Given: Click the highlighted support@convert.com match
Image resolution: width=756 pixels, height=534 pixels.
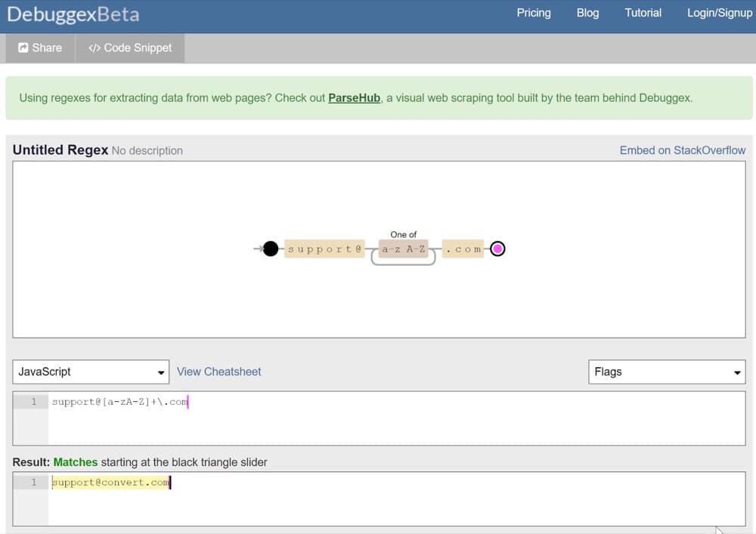Looking at the screenshot, I should [x=110, y=482].
